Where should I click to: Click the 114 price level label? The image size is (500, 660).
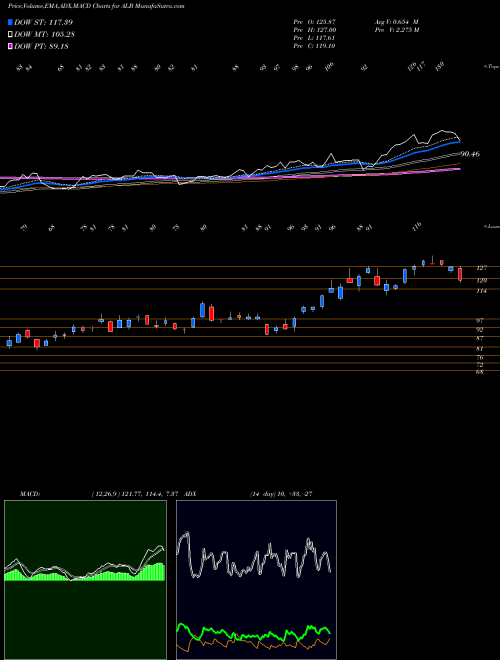[481, 291]
